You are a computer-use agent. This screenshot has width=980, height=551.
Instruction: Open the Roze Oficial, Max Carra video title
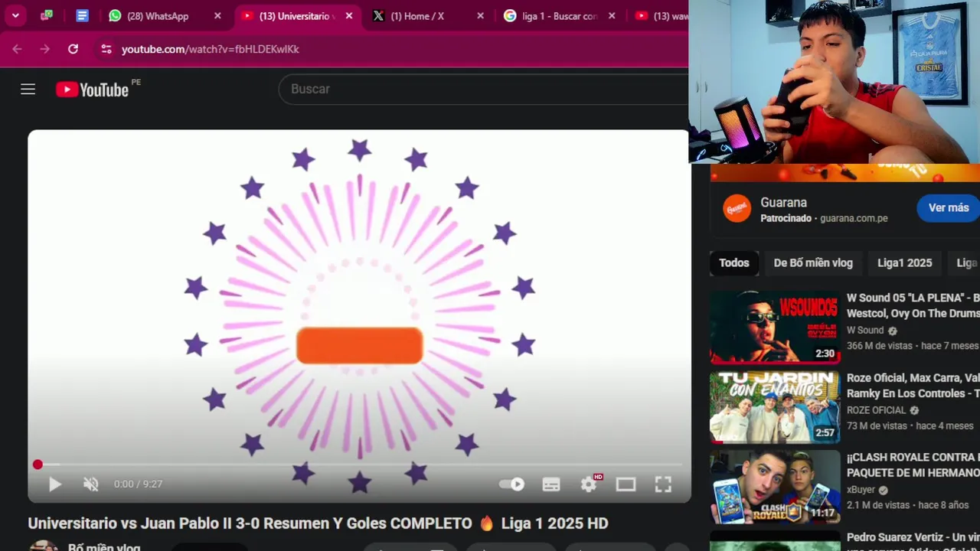[x=913, y=386]
